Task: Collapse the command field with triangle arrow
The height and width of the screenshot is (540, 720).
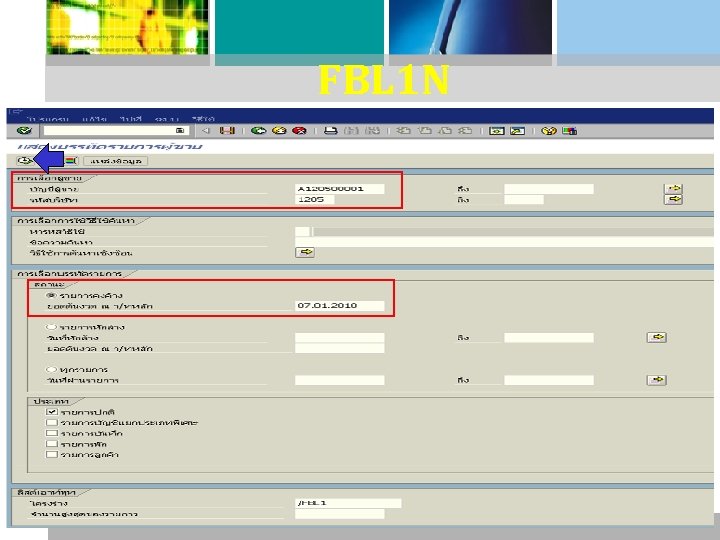Action: [x=206, y=131]
